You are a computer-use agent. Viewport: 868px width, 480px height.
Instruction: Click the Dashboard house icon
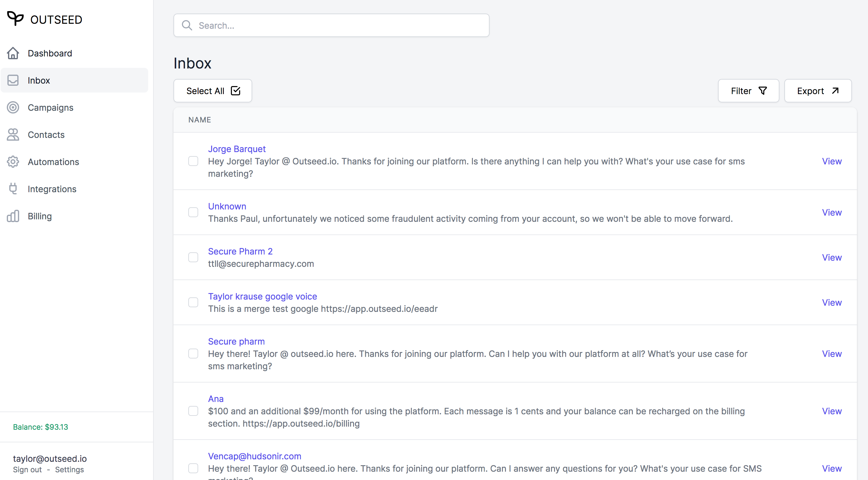pos(13,53)
